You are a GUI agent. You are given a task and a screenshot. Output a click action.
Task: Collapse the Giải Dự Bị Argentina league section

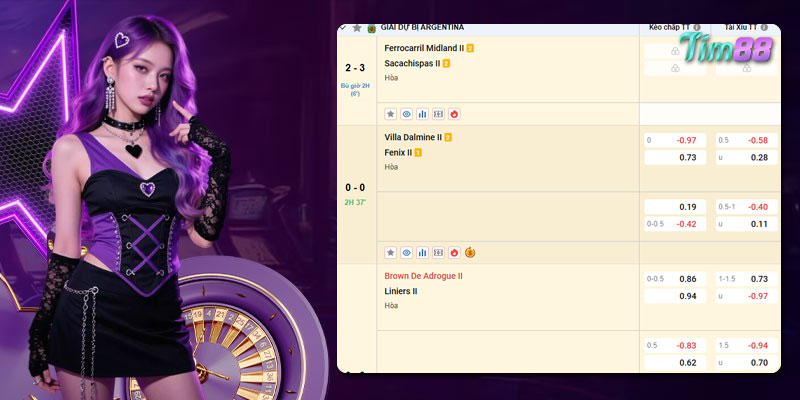click(x=344, y=28)
